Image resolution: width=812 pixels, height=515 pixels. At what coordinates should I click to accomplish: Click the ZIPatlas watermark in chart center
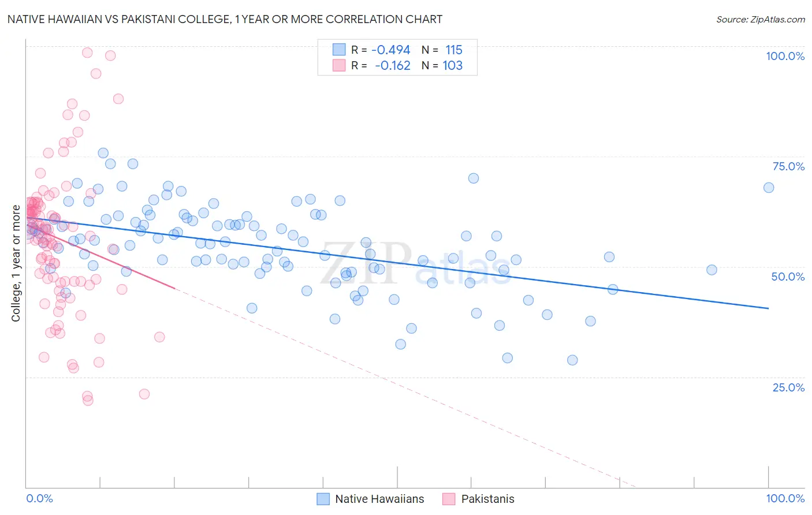pyautogui.click(x=416, y=264)
